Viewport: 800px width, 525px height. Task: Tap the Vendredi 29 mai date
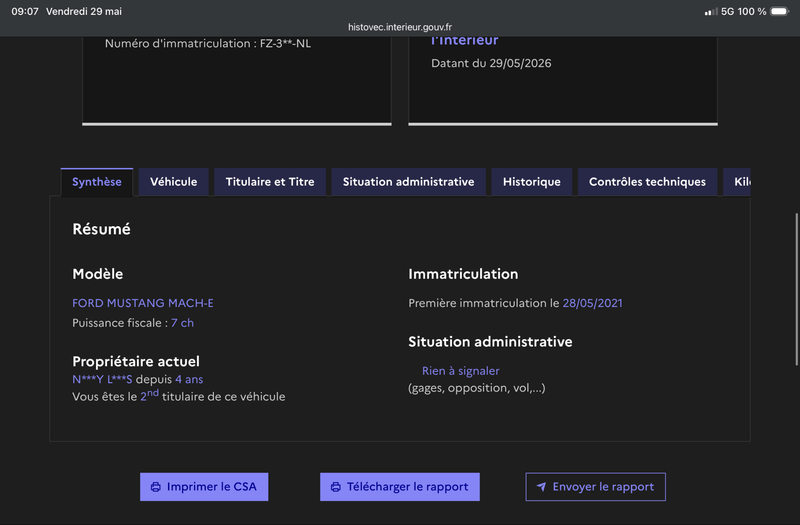coord(84,11)
